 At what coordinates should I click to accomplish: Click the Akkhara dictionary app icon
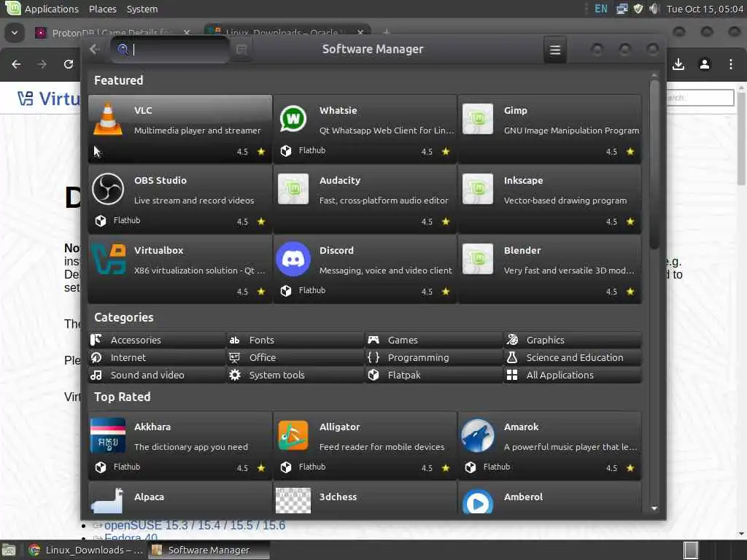tap(108, 435)
